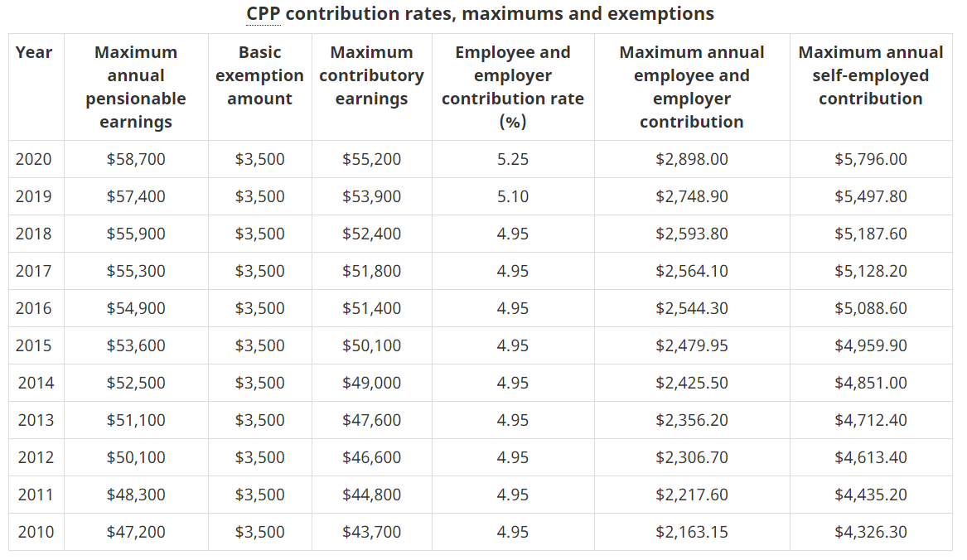Select the 2010 year row cell
This screenshot has width=967, height=560.
point(36,532)
